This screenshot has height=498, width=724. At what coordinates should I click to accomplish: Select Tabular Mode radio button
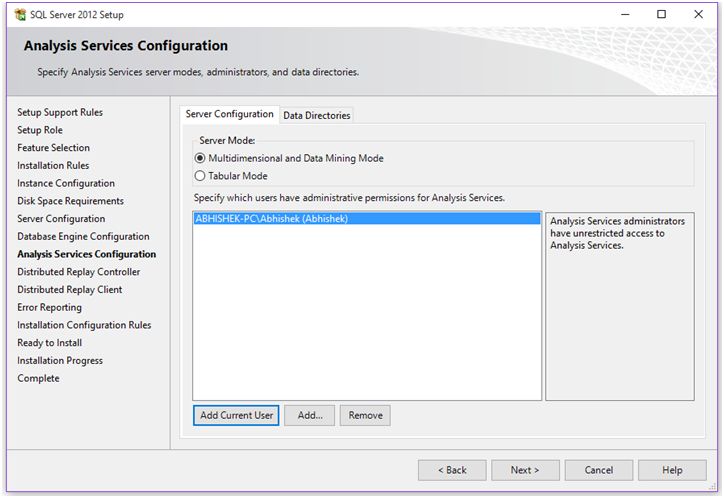pyautogui.click(x=200, y=176)
